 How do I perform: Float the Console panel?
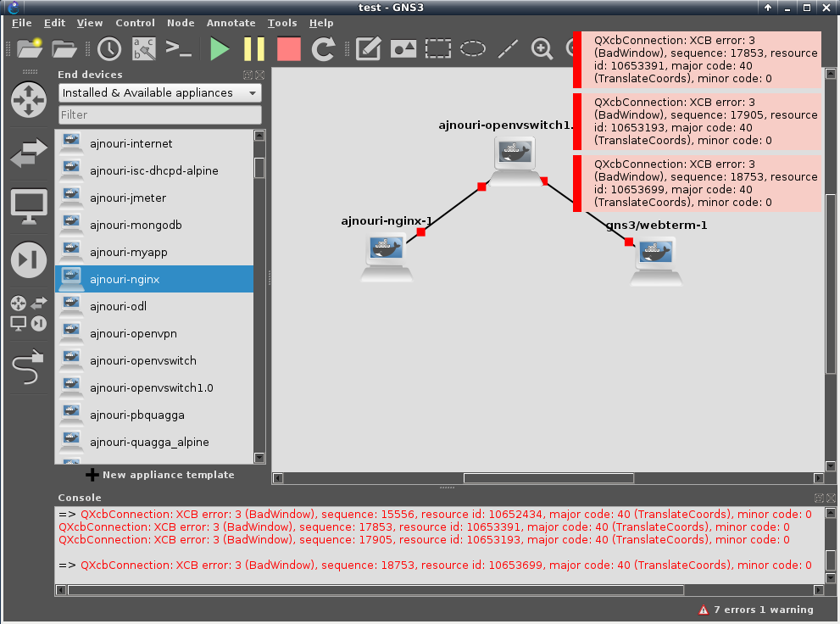click(819, 499)
